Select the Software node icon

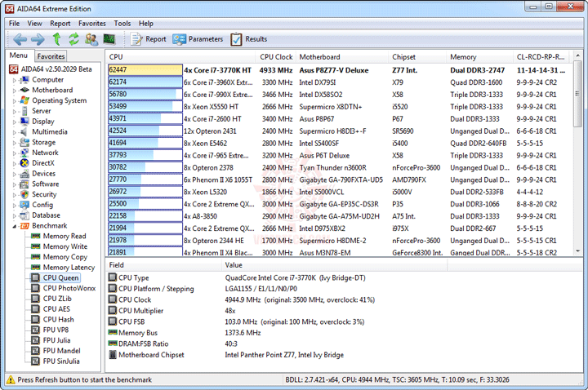pyautogui.click(x=24, y=184)
